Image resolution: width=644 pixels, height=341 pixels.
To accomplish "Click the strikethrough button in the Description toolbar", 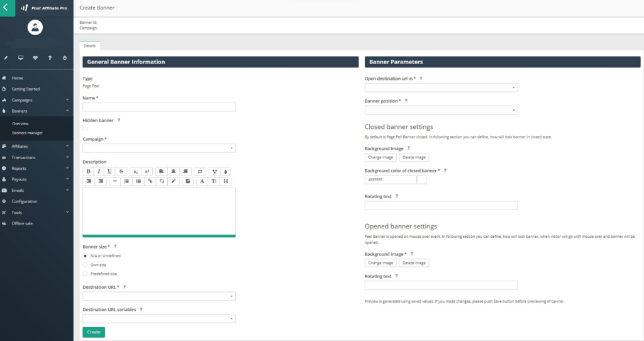I will 121,171.
